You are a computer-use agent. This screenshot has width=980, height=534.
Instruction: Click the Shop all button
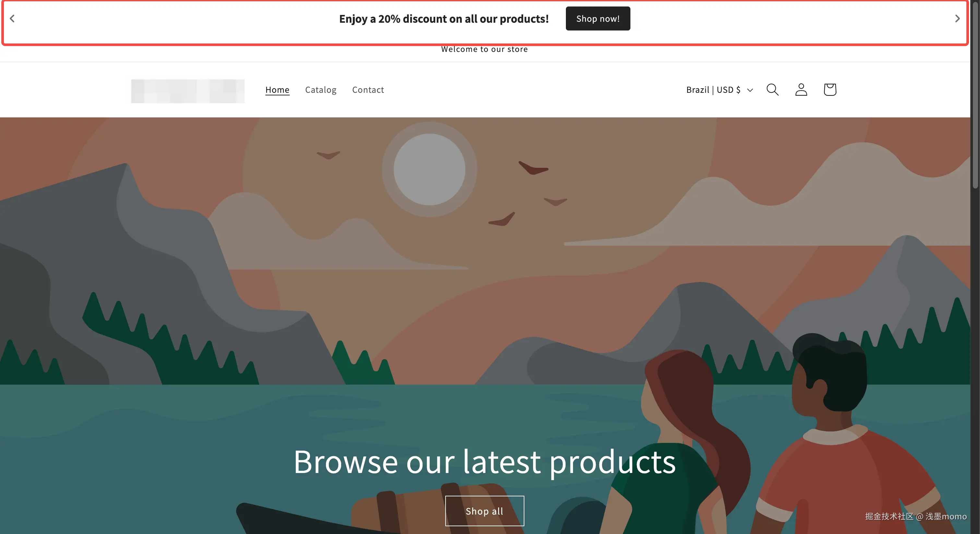[484, 511]
